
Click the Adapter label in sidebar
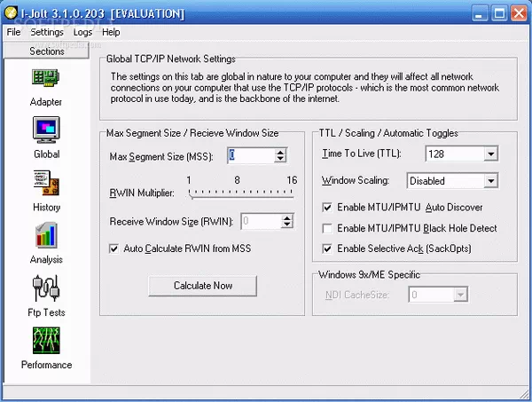pyautogui.click(x=46, y=102)
